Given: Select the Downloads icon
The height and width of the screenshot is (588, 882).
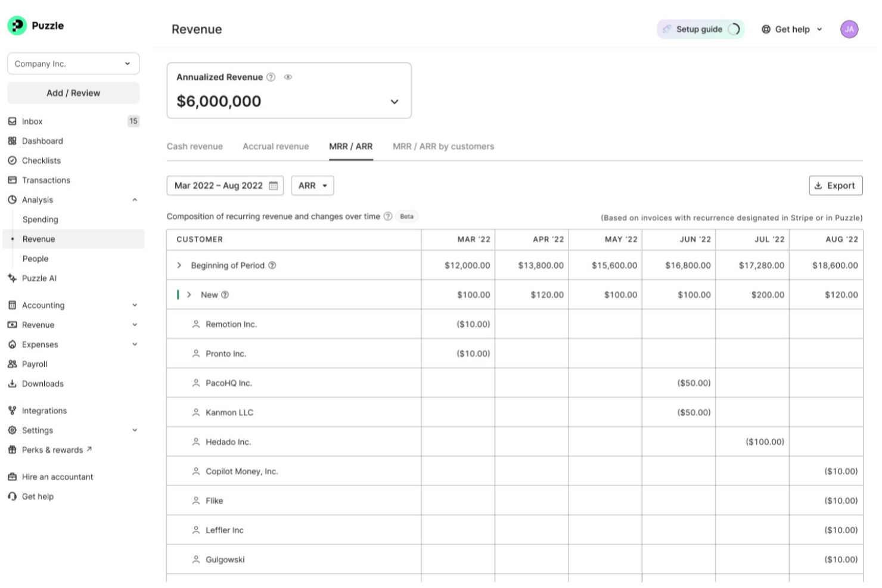Looking at the screenshot, I should click(12, 384).
